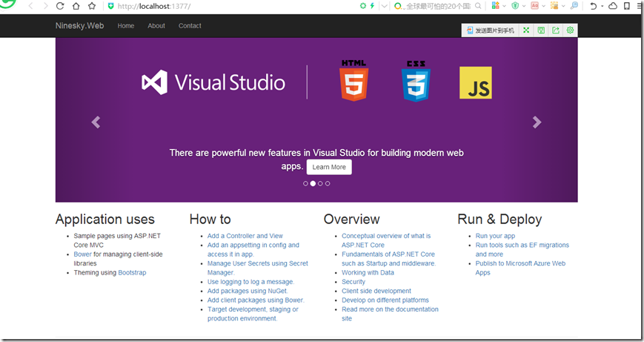Image resolution: width=644 pixels, height=342 pixels.
Task: Open dropdown arrow beside extensions grid icon
Action: [504, 6]
